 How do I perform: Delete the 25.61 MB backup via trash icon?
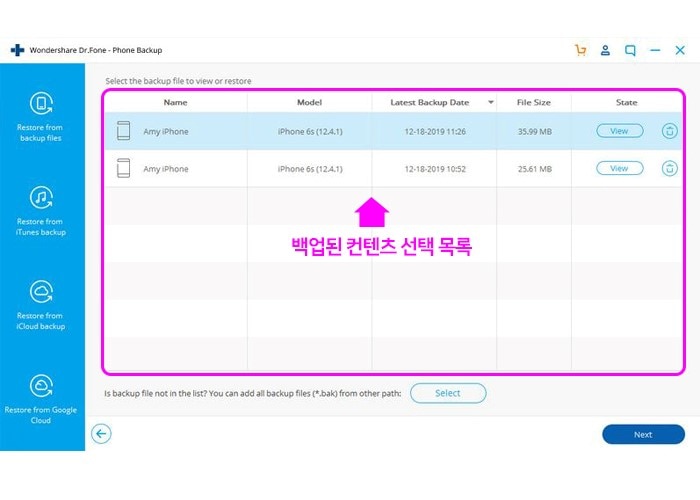tap(669, 169)
